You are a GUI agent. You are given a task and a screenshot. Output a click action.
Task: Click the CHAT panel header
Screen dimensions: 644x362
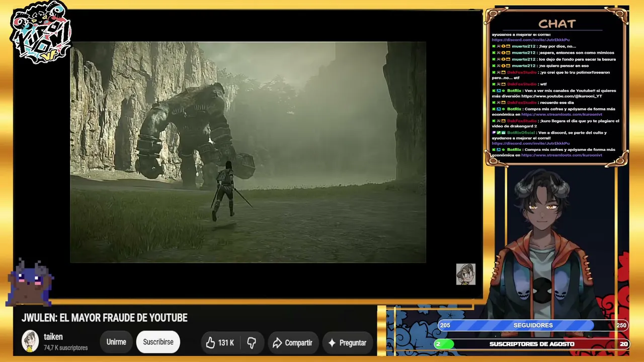pos(557,24)
